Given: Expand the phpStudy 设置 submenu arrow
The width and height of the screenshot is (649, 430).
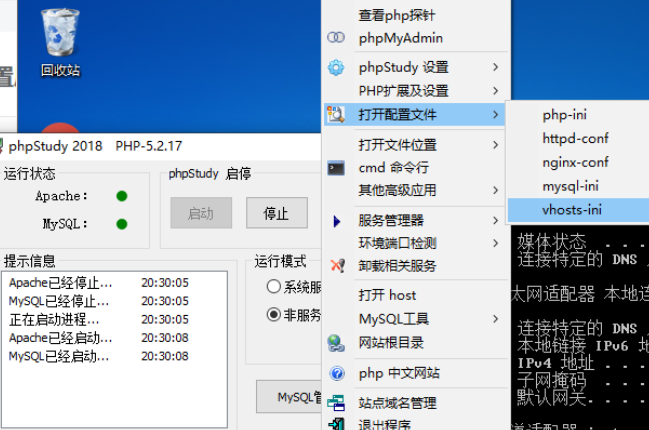Looking at the screenshot, I should pos(495,67).
